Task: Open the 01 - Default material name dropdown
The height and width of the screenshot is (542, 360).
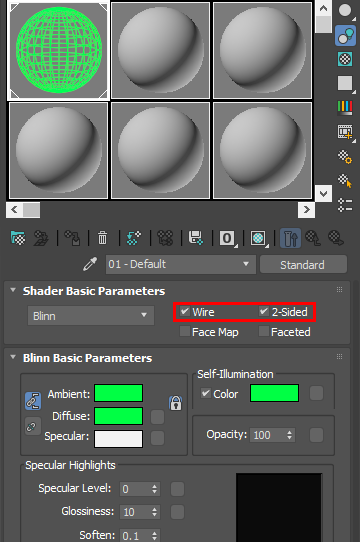Action: (x=181, y=264)
